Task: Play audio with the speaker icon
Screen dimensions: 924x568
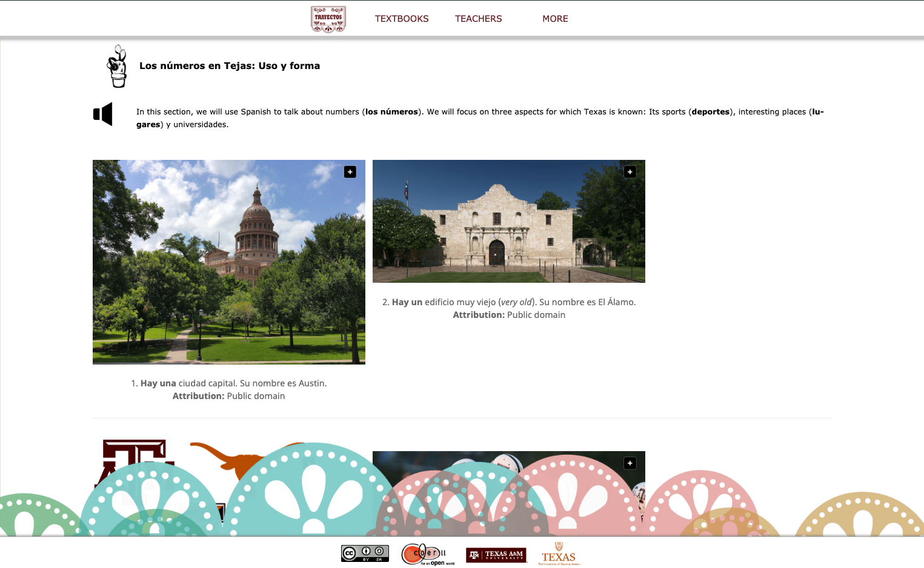Action: coord(103,114)
